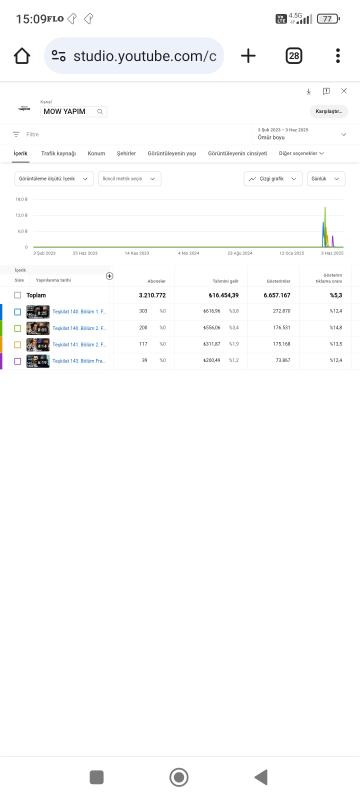Download the analytics report with the download icon
The width and height of the screenshot is (360, 800).
(x=308, y=91)
